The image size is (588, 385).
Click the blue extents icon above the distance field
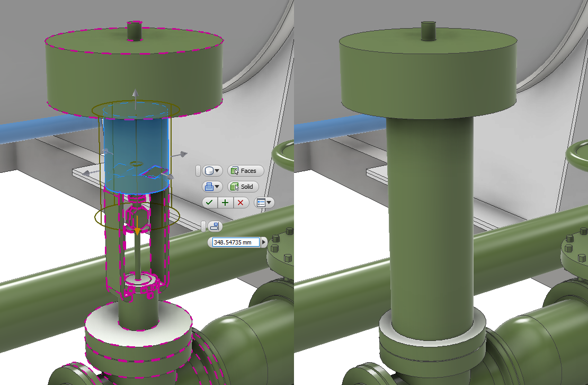[x=215, y=226]
